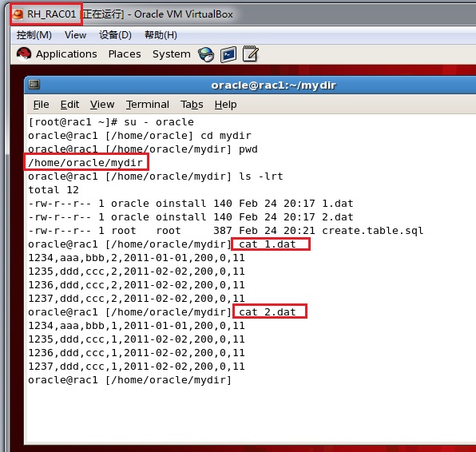The image size is (476, 452).
Task: Open the terminal launcher icon in panel
Action: (228, 54)
